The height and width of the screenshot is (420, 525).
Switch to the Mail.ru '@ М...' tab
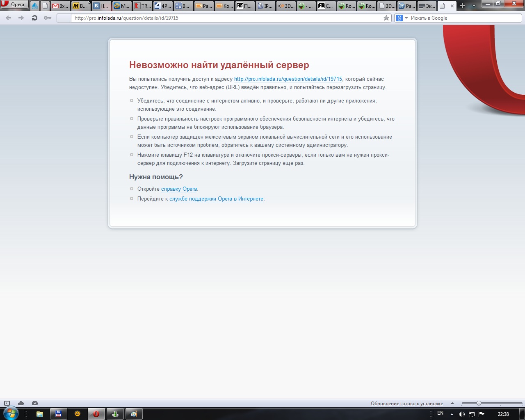[121, 6]
